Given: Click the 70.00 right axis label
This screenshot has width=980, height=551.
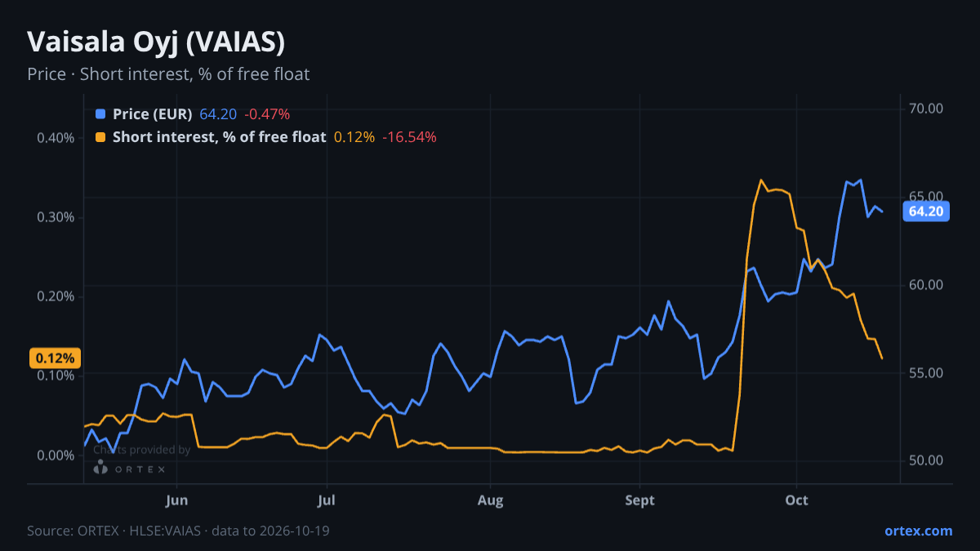Looking at the screenshot, I should pyautogui.click(x=926, y=109).
